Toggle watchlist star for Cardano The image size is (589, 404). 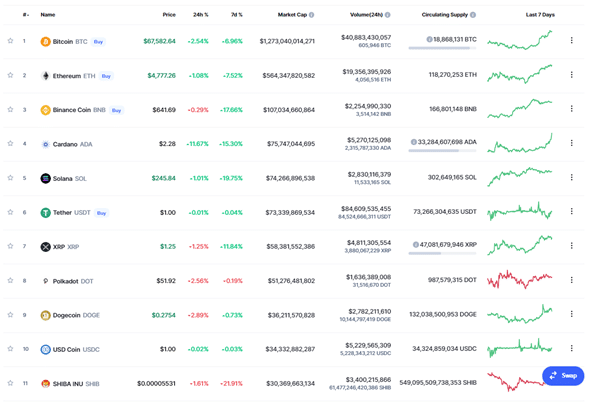[x=11, y=143]
